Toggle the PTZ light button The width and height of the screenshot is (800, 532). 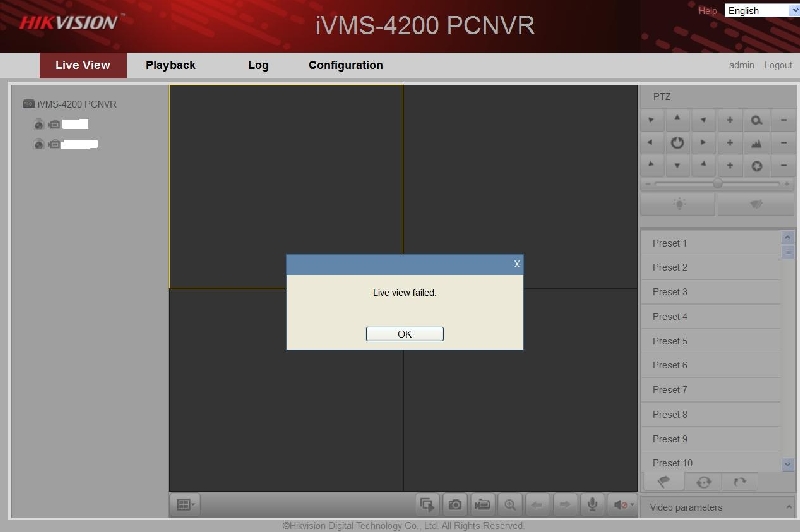679,204
